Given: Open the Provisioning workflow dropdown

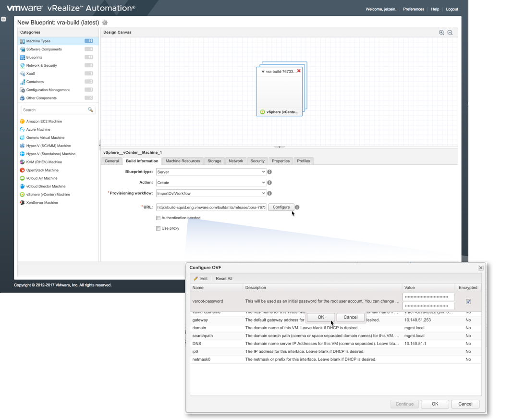Looking at the screenshot, I should tap(211, 194).
